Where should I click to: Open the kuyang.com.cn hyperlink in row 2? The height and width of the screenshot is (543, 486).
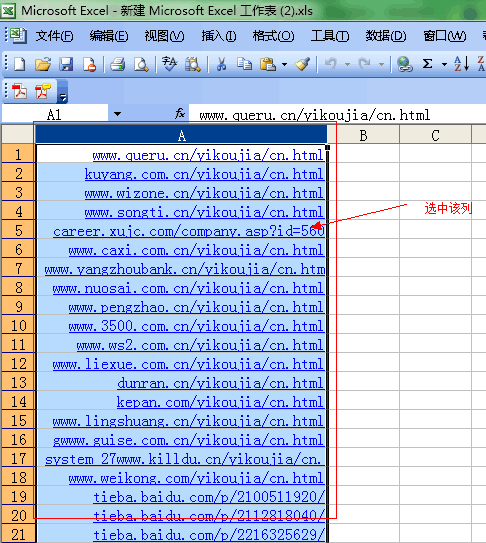pos(204,174)
